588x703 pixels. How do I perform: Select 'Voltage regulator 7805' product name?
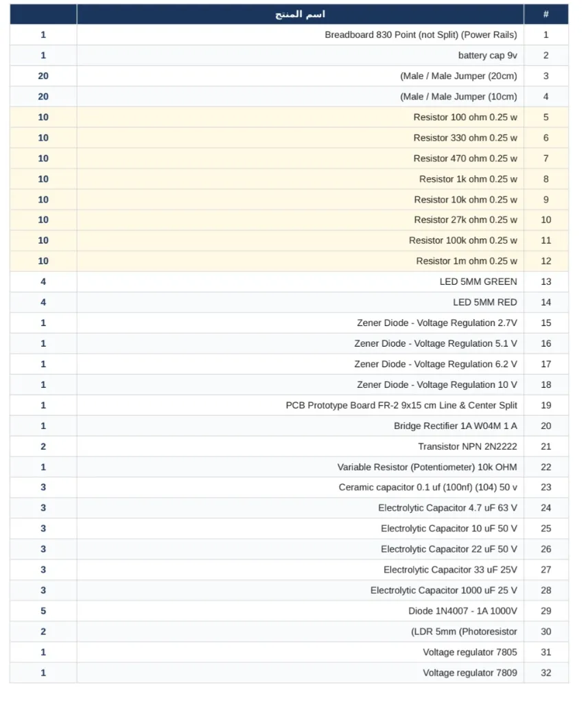coord(470,653)
